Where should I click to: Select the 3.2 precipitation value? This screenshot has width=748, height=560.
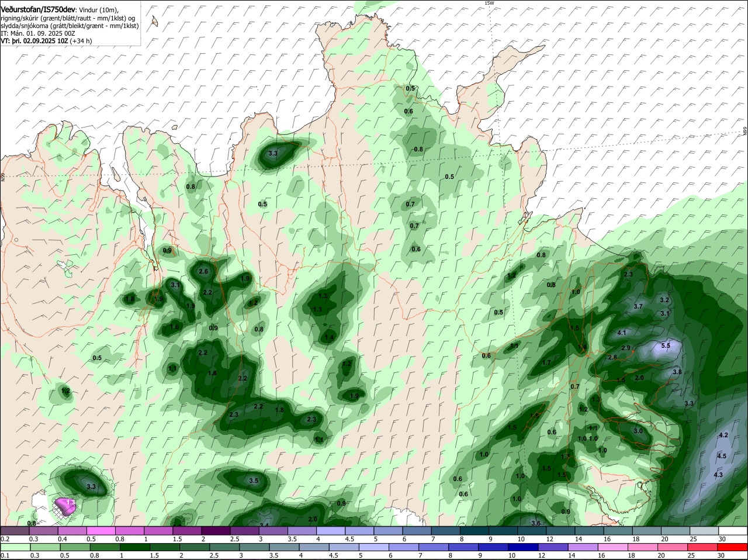point(664,300)
